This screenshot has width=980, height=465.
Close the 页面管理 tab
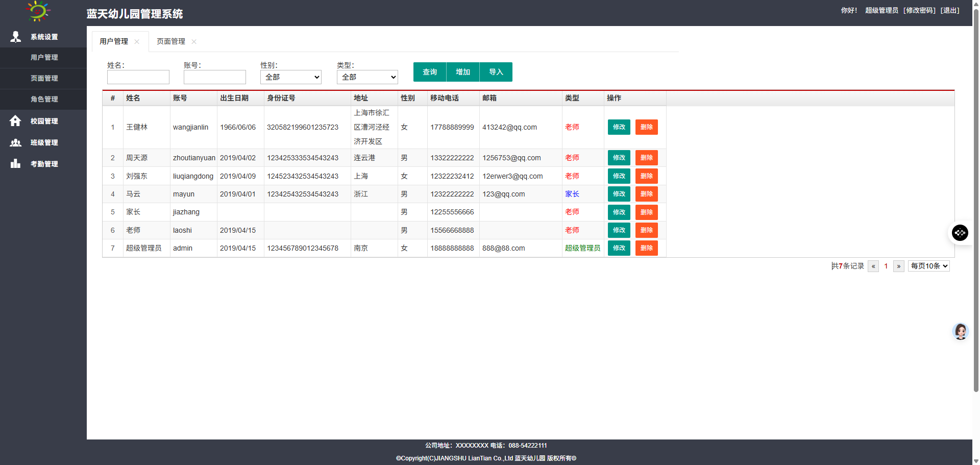click(194, 42)
